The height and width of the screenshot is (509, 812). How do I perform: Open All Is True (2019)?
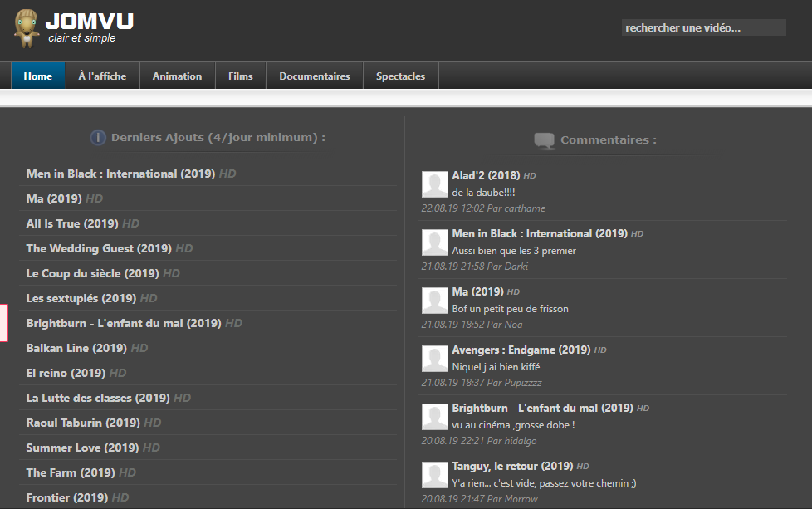pyautogui.click(x=72, y=223)
